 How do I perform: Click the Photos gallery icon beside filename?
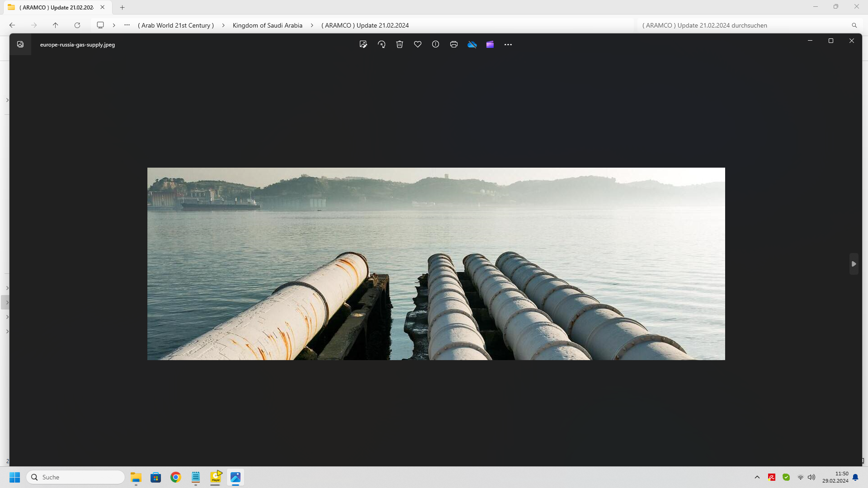[20, 44]
